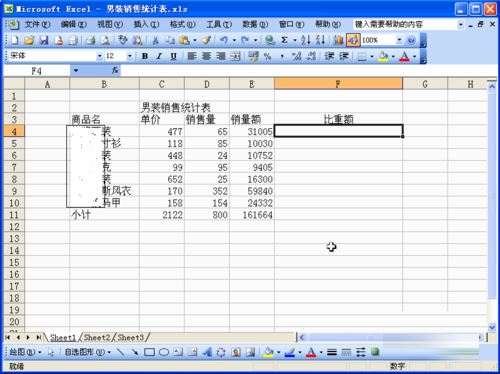Click the help search input box
The image size is (500, 374).
(x=405, y=24)
